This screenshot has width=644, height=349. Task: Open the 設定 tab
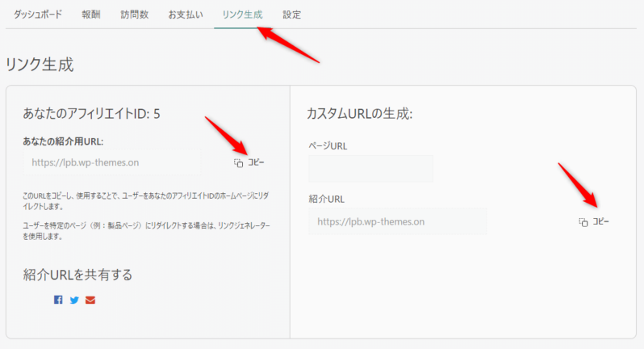click(x=292, y=15)
